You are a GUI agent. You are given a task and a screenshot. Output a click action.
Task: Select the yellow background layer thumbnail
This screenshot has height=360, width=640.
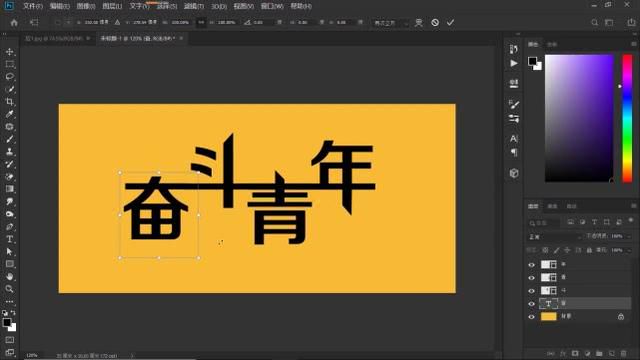coord(549,317)
